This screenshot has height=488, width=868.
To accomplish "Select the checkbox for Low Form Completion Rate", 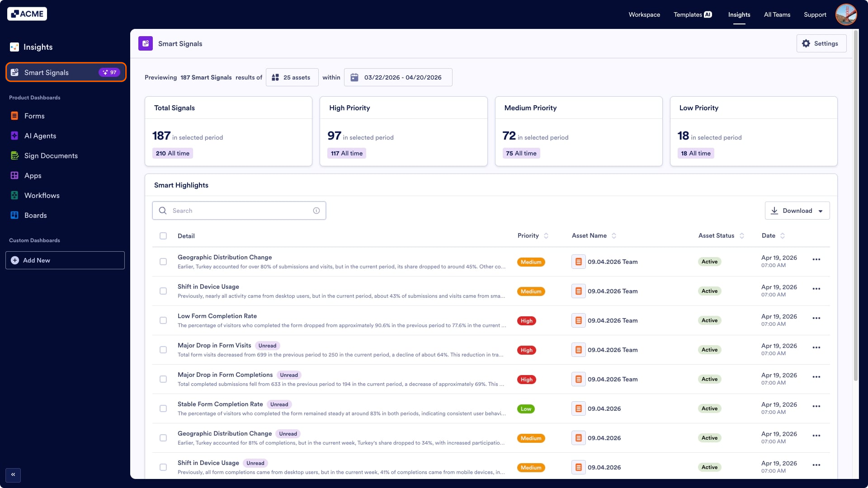I will tap(163, 320).
